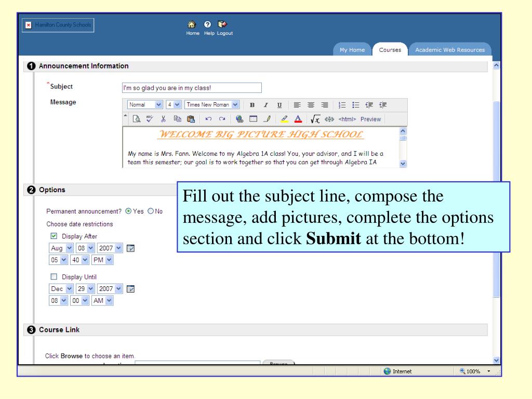Toggle underline formatting in message editor

pos(279,105)
